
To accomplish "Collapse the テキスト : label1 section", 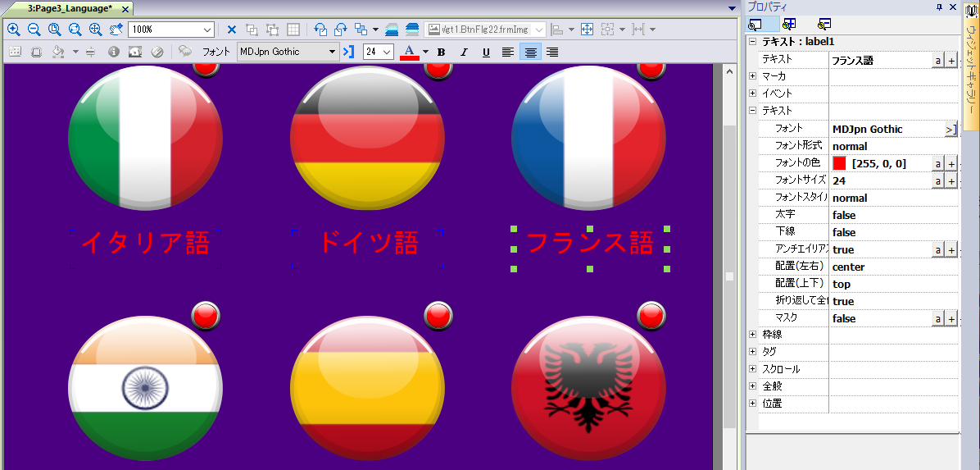I will point(752,42).
